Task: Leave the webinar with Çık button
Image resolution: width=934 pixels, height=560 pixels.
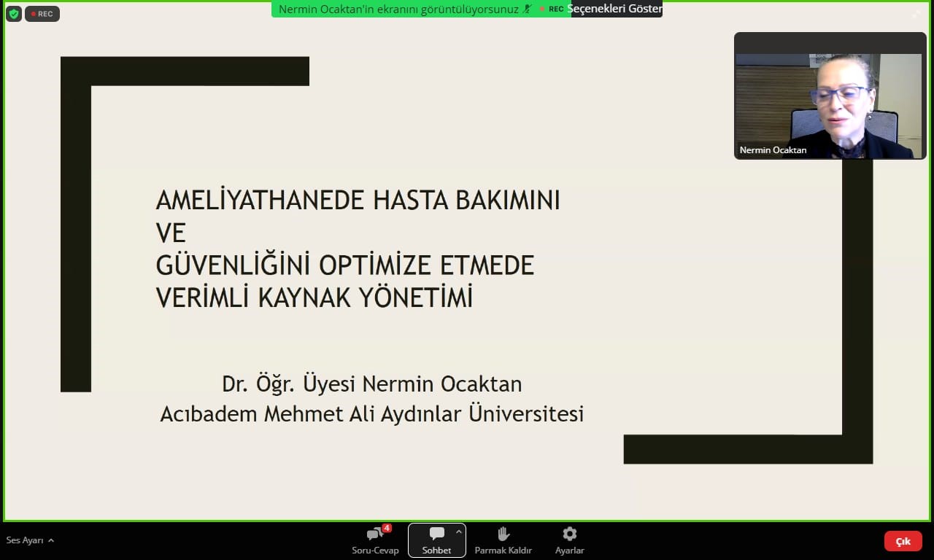Action: [903, 541]
